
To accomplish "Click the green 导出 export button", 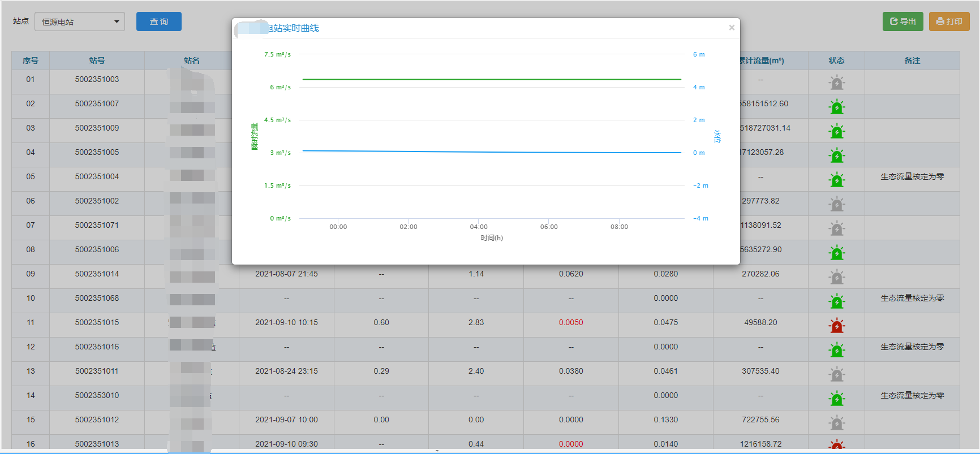I will click(x=902, y=21).
